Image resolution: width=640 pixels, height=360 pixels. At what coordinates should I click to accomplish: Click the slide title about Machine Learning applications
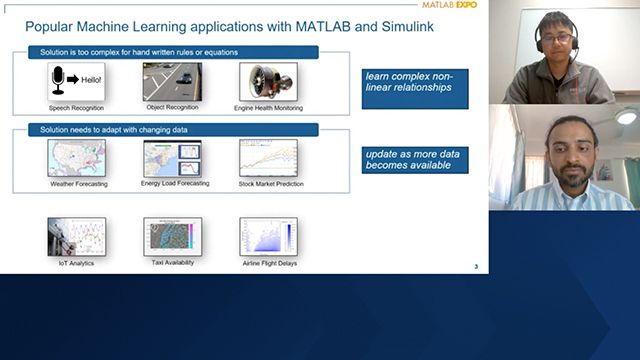click(x=229, y=27)
